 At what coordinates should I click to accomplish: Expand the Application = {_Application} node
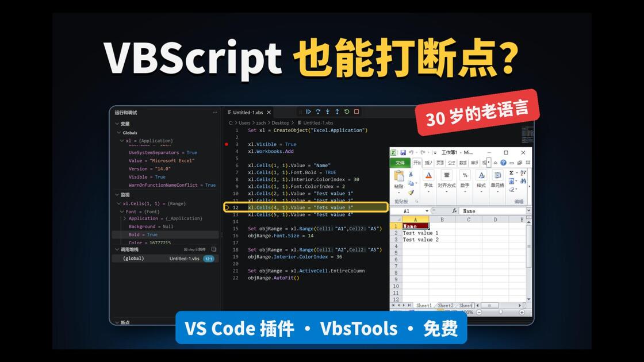[x=125, y=219]
